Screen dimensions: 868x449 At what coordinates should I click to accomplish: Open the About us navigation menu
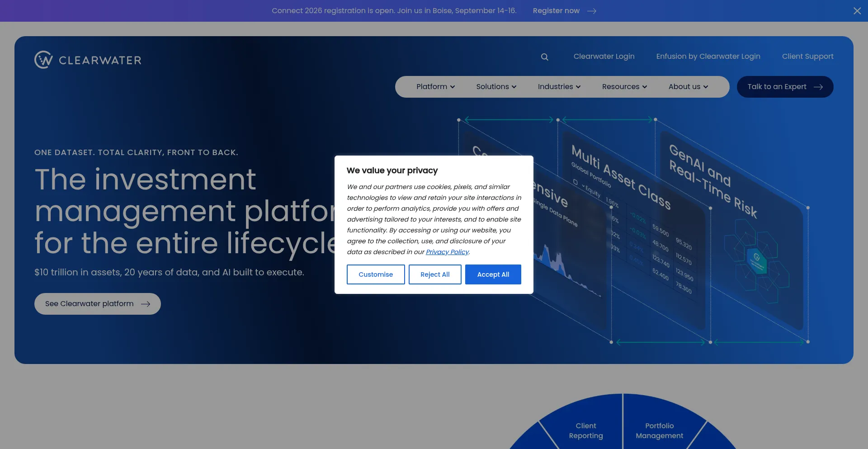[x=688, y=87]
